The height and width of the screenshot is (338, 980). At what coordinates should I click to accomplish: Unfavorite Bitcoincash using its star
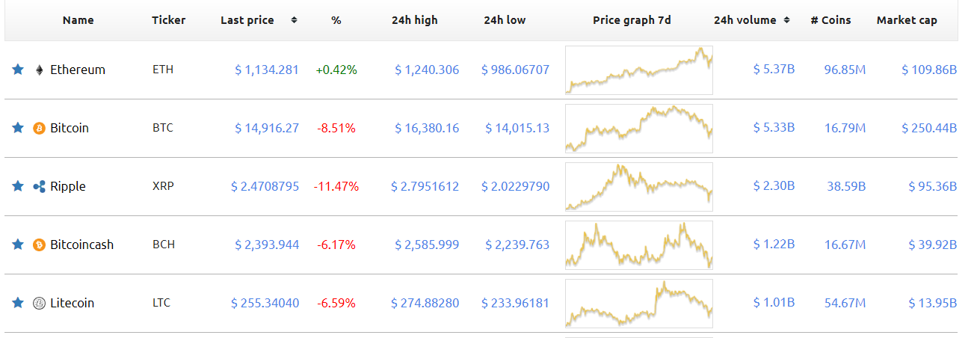(18, 245)
